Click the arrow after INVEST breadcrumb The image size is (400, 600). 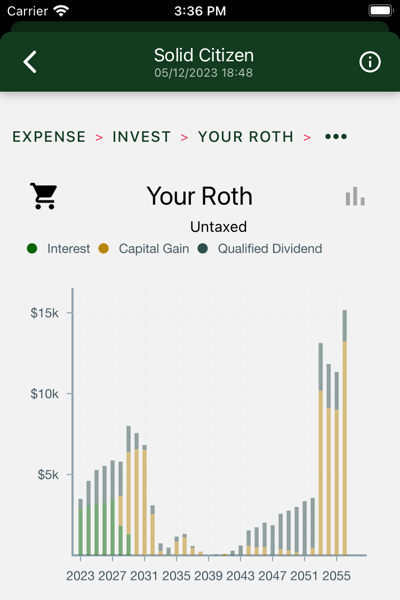click(x=184, y=137)
